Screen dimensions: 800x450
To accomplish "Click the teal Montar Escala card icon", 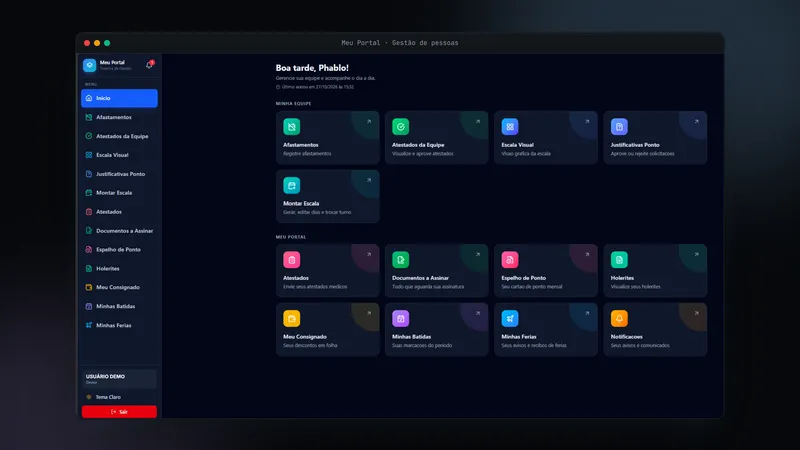I will coord(292,185).
